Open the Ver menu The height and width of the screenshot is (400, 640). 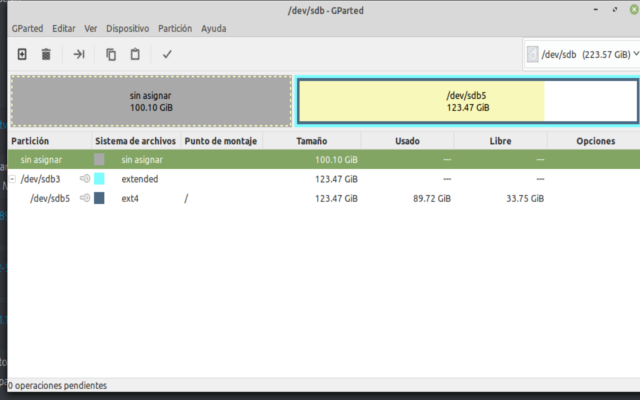click(91, 29)
